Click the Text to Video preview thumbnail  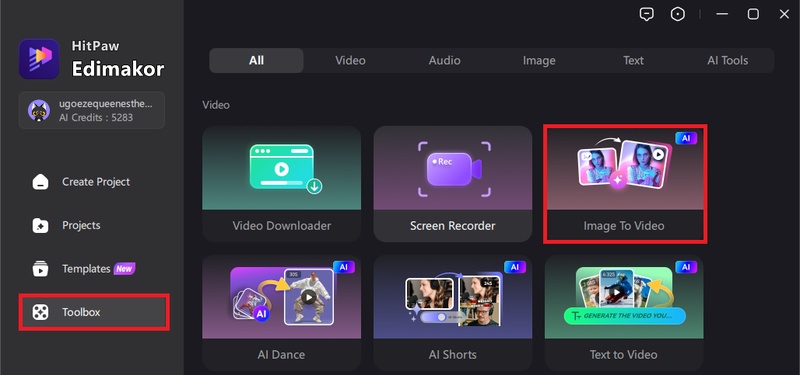tap(623, 297)
